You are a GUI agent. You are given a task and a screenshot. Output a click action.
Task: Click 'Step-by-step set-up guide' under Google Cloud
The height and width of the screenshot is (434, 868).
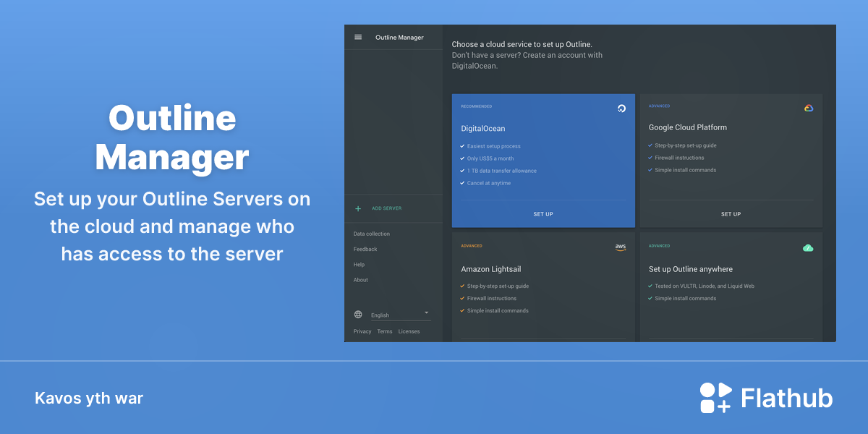coord(686,145)
